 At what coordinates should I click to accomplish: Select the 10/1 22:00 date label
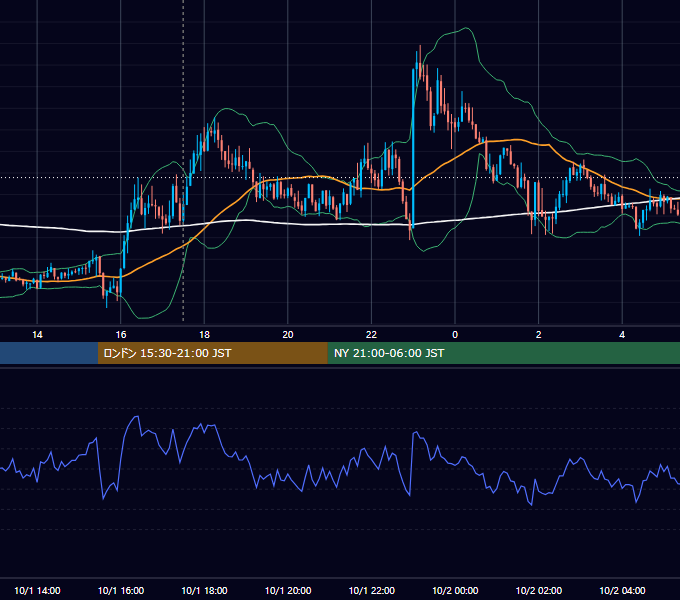[372, 590]
